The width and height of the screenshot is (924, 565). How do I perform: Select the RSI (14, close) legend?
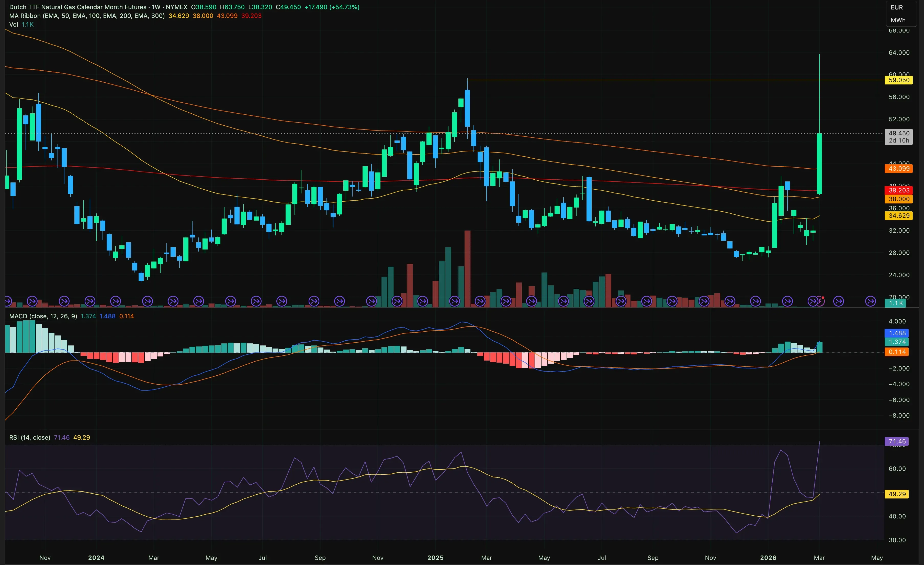click(x=30, y=437)
